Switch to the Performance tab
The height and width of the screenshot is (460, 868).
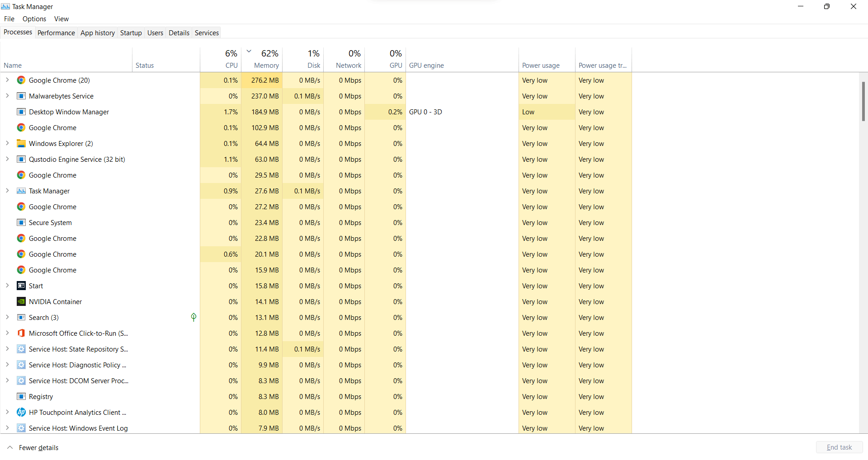[x=56, y=33]
